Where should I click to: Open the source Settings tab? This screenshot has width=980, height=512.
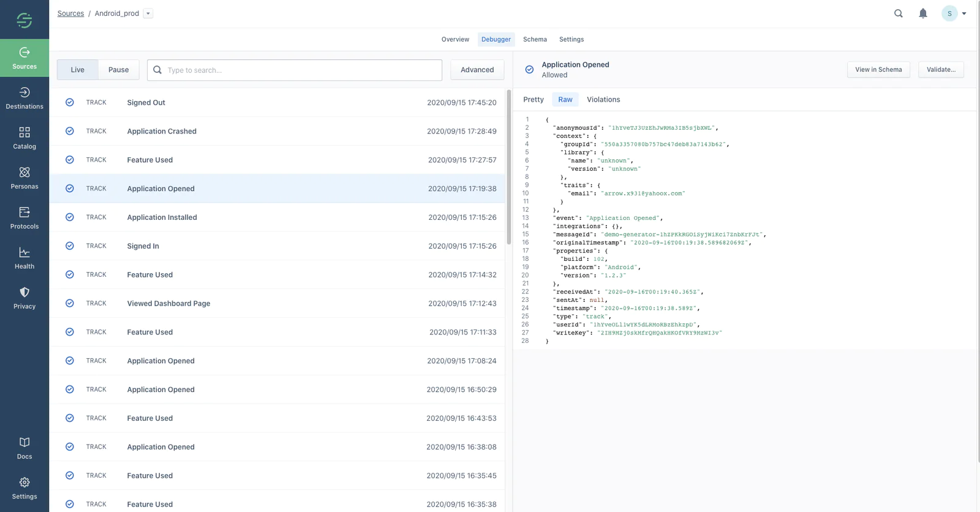571,39
